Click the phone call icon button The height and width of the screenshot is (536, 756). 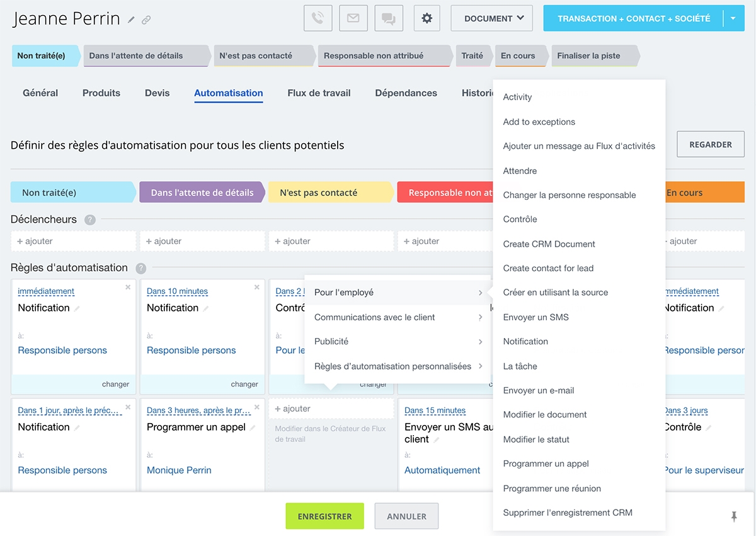point(318,18)
